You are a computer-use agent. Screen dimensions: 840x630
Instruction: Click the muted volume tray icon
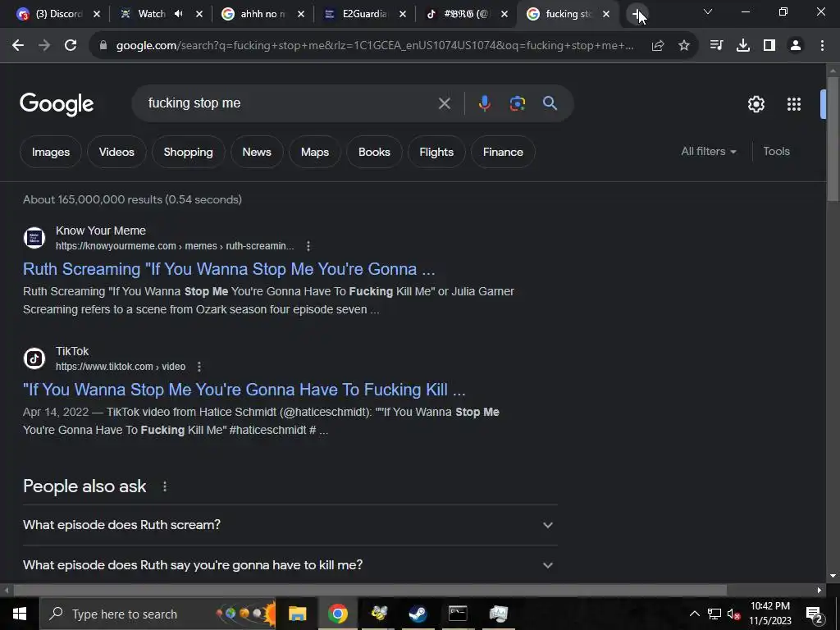pyautogui.click(x=733, y=614)
